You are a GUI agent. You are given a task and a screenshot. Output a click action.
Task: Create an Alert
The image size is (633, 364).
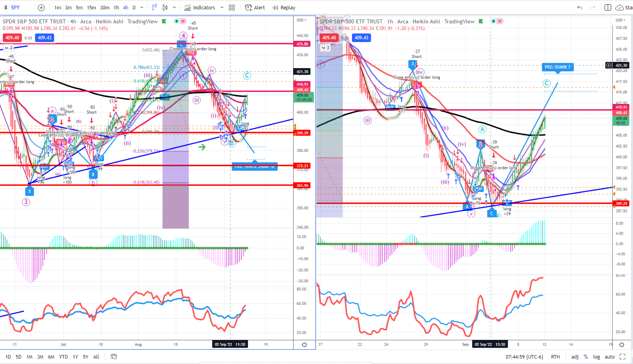[x=255, y=7]
